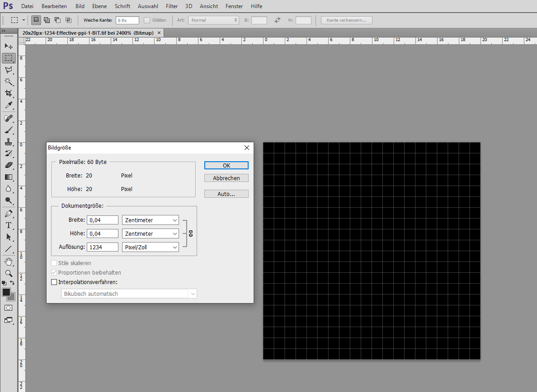The image size is (537, 392).
Task: Open the Bild menu
Action: 80,6
